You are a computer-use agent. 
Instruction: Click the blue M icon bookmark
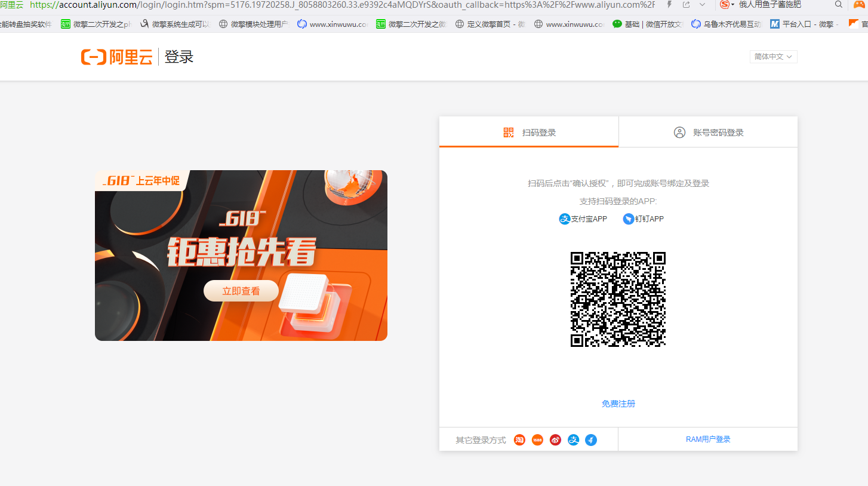(x=775, y=24)
